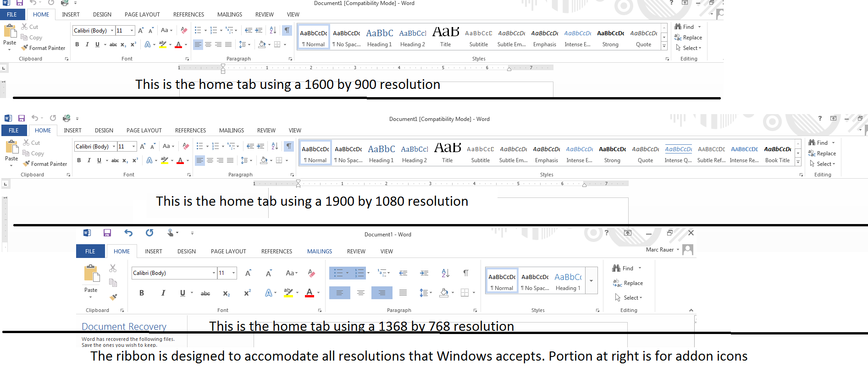Click Undo in the bottom 1368x768 window's quick access toolbar
Viewport: 868px width, 367px height.
(x=128, y=233)
